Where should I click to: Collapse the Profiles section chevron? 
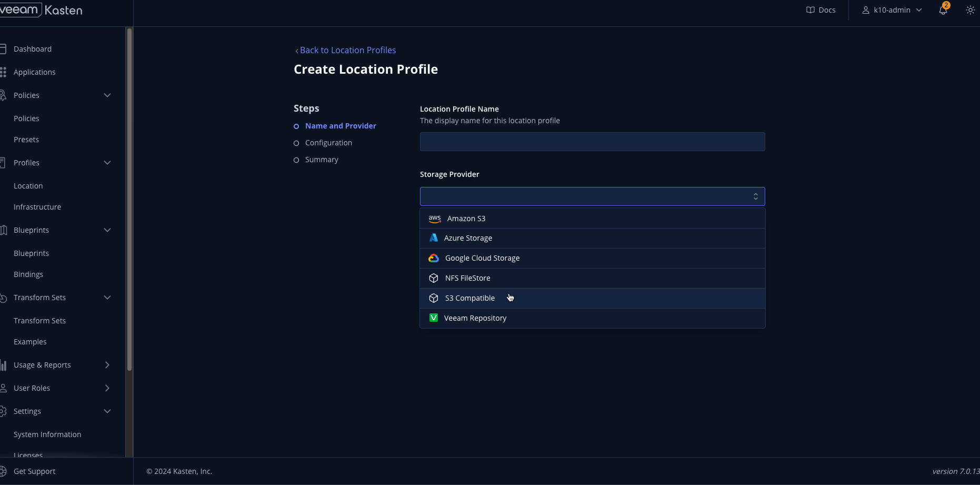[107, 163]
